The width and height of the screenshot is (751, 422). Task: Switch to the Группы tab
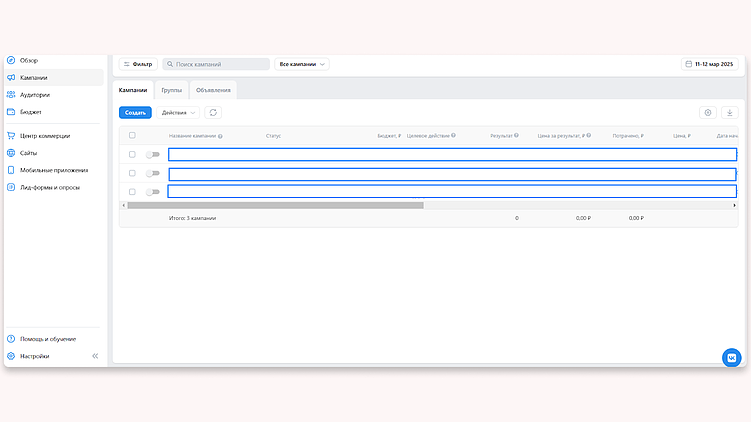coord(171,90)
